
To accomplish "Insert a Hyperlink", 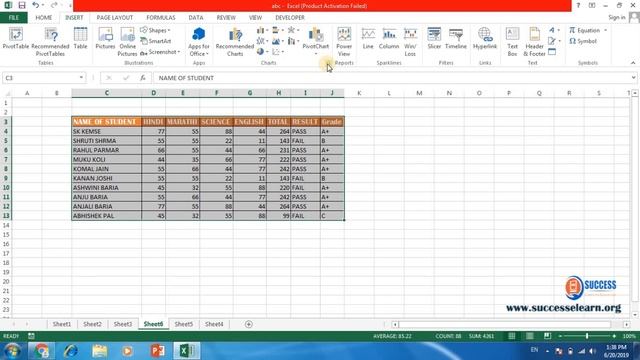I will pyautogui.click(x=485, y=38).
